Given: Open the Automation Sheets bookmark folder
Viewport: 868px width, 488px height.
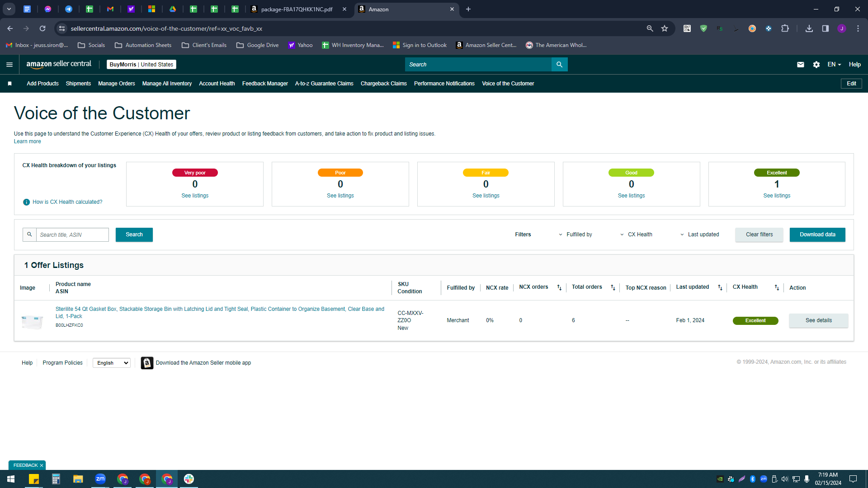Looking at the screenshot, I should click(x=143, y=45).
